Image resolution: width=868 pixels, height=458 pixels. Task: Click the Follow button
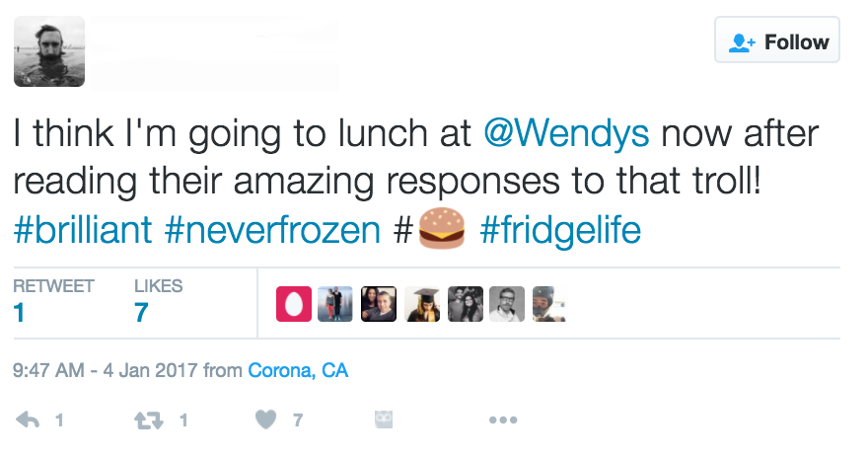point(778,42)
